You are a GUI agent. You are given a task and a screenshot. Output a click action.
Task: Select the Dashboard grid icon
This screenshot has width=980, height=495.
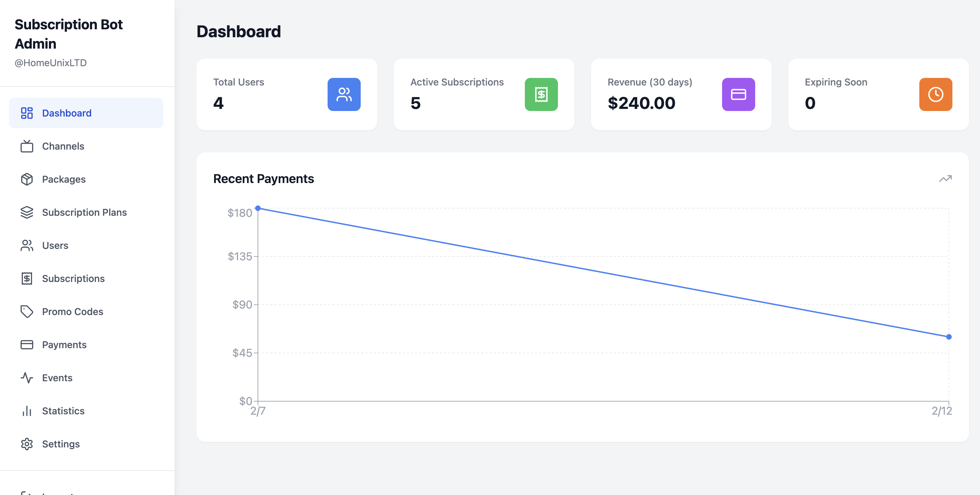[27, 112]
